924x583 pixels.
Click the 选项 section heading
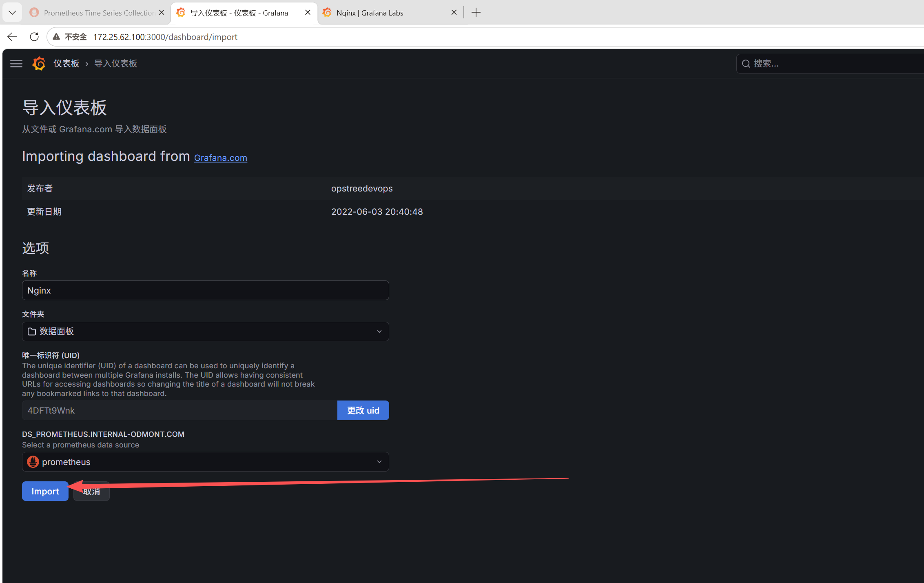(x=35, y=248)
